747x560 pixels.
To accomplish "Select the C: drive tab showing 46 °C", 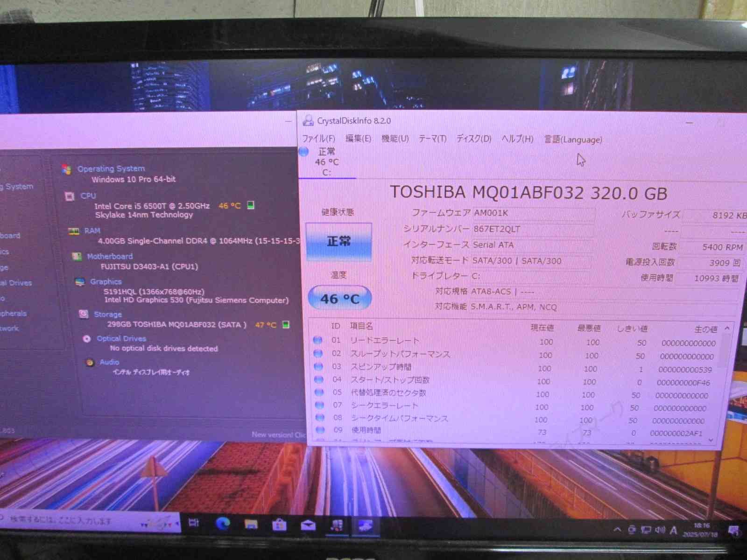I will [327, 162].
